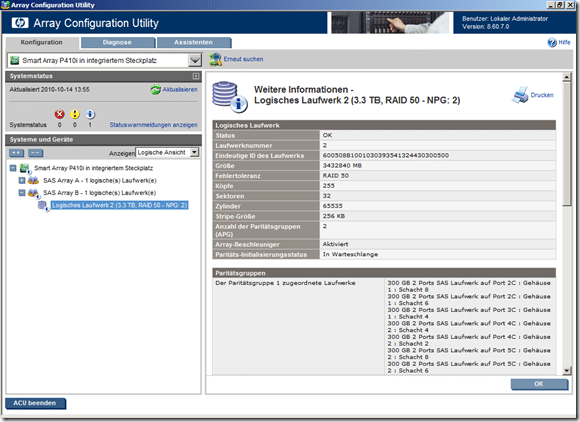Click the details pane scrollbar thumb
580x422 pixels.
pos(566,144)
